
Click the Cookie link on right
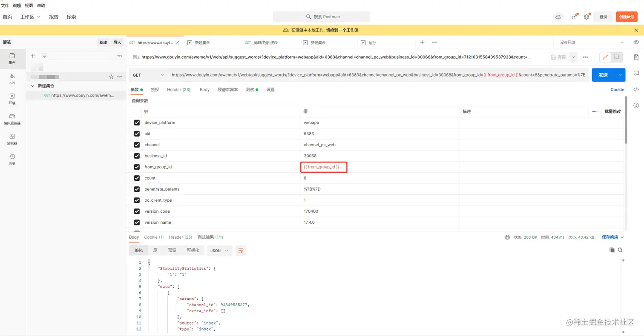click(x=617, y=90)
